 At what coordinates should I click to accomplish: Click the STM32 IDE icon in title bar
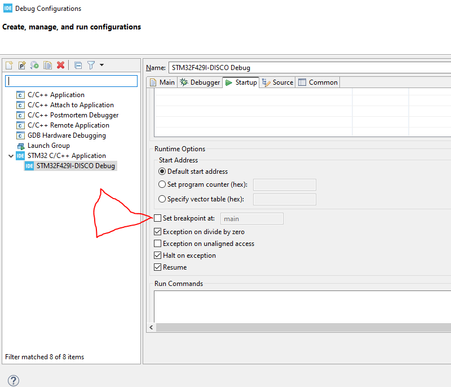[x=7, y=8]
